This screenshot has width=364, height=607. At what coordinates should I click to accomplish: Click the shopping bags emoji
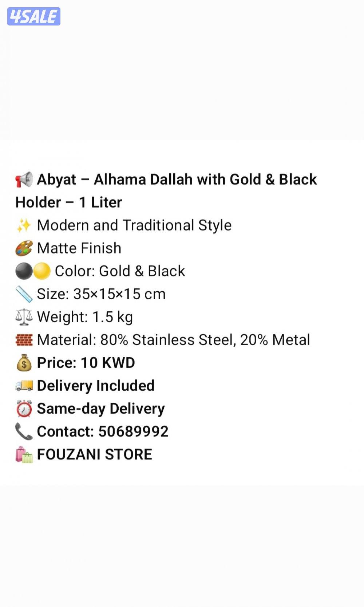click(24, 455)
